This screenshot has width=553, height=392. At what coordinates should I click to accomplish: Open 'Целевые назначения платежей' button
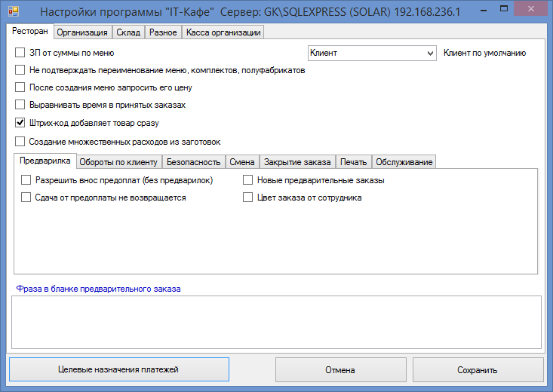pos(118,370)
